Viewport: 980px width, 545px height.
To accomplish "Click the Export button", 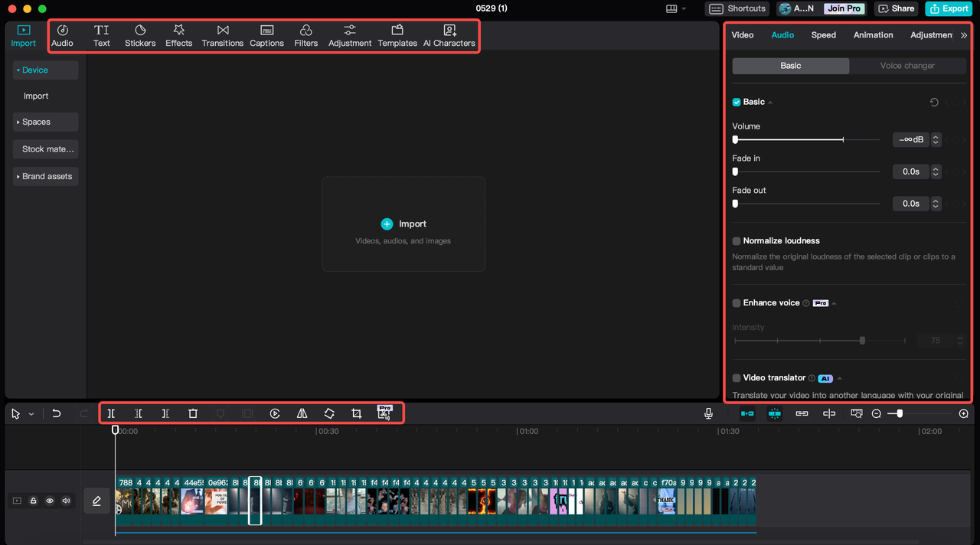I will point(949,8).
